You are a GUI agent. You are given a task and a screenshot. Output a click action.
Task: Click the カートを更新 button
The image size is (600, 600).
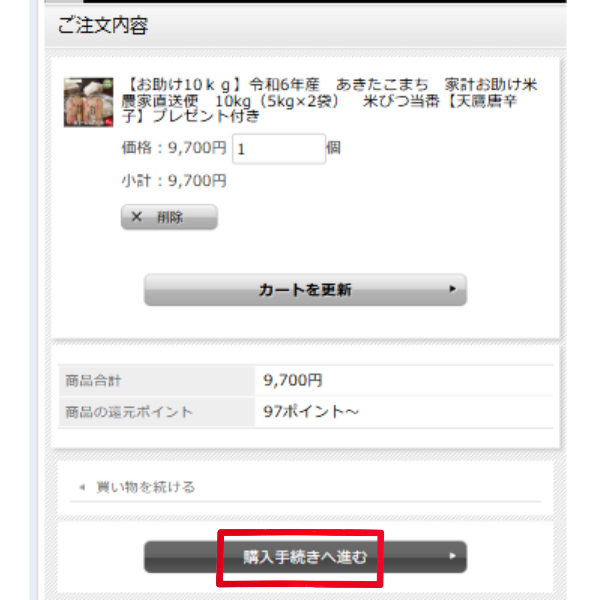pos(305,290)
